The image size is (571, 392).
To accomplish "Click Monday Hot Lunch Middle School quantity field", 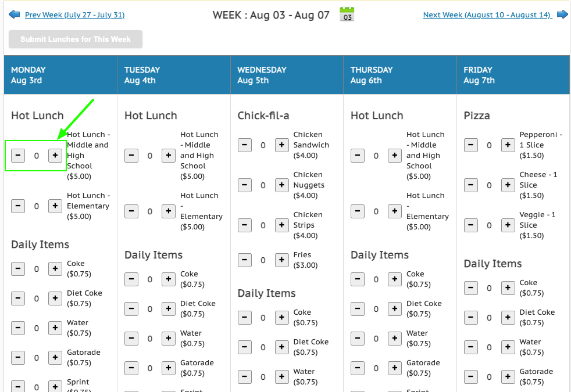I will (37, 156).
